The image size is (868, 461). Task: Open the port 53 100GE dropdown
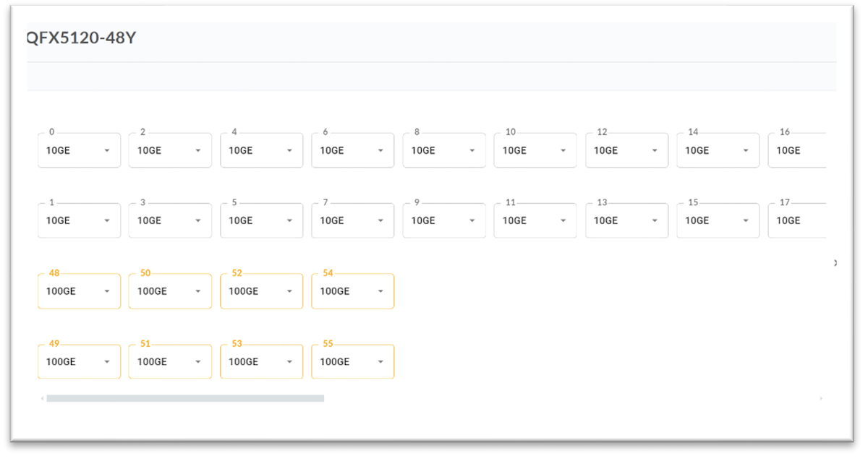pyautogui.click(x=262, y=361)
